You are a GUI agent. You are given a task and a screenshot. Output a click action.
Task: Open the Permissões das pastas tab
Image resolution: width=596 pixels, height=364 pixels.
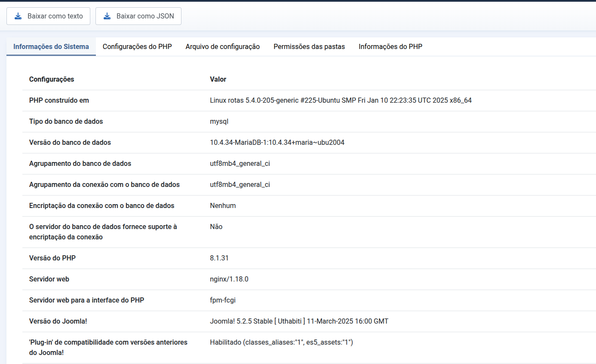[309, 47]
